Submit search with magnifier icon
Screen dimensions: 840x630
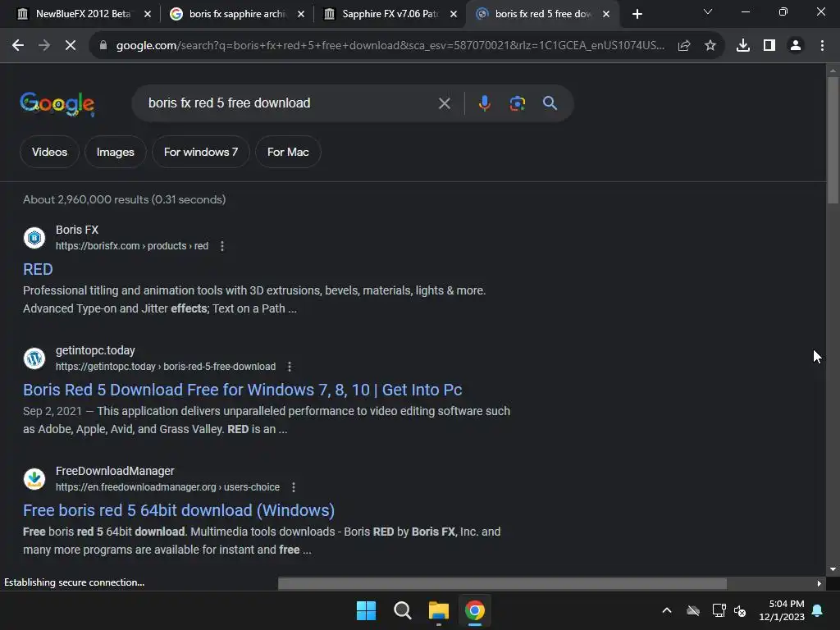click(550, 103)
